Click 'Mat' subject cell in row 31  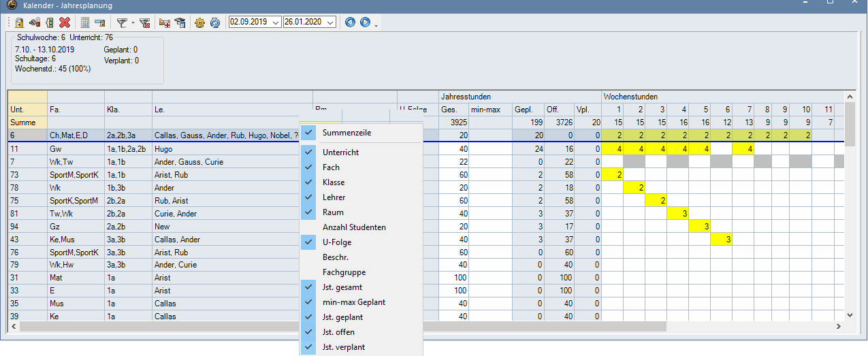click(x=76, y=278)
